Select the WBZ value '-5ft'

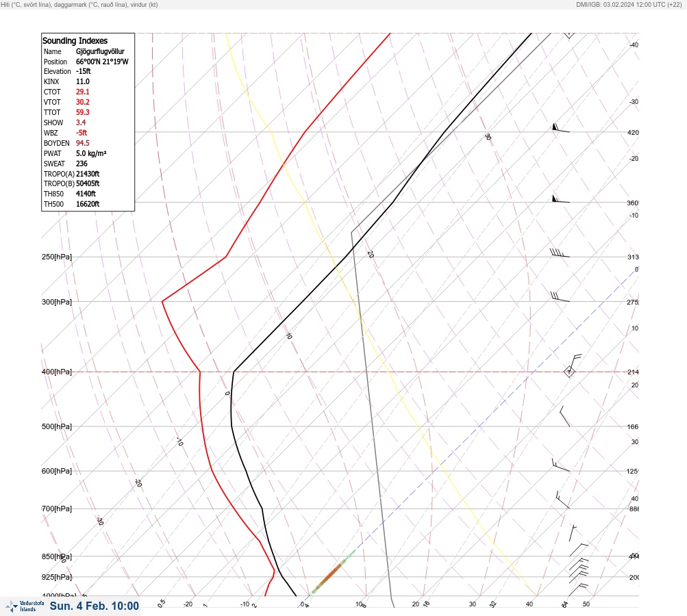82,133
